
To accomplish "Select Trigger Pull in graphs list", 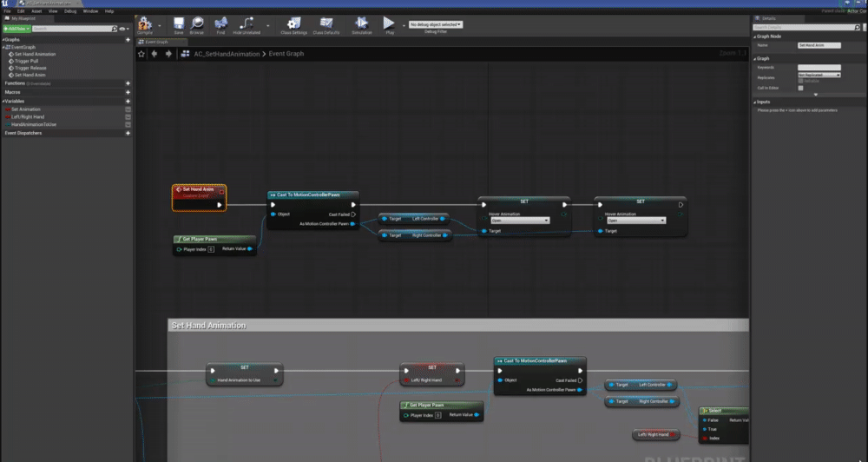I will [27, 61].
